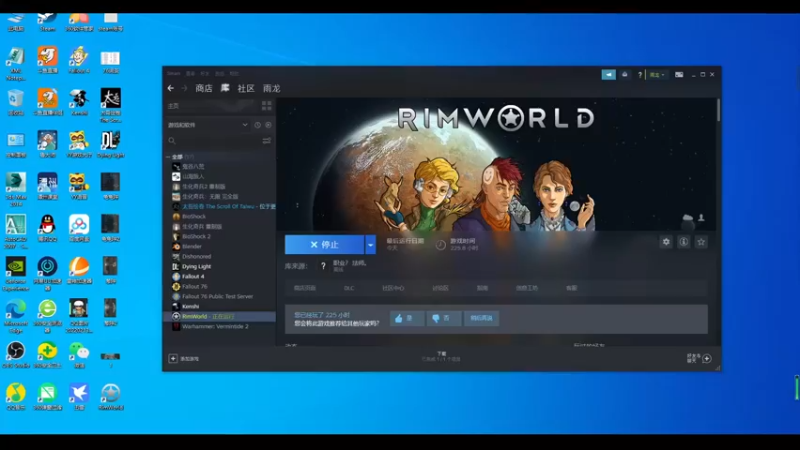Click the ready-to-play filter icon
Screen dimensions: 800x450
[x=268, y=125]
